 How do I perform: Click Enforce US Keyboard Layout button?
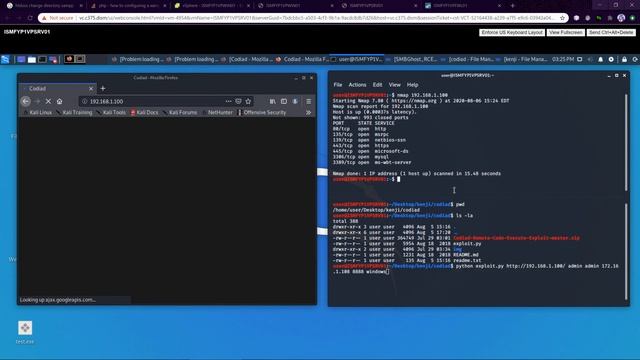tap(512, 32)
